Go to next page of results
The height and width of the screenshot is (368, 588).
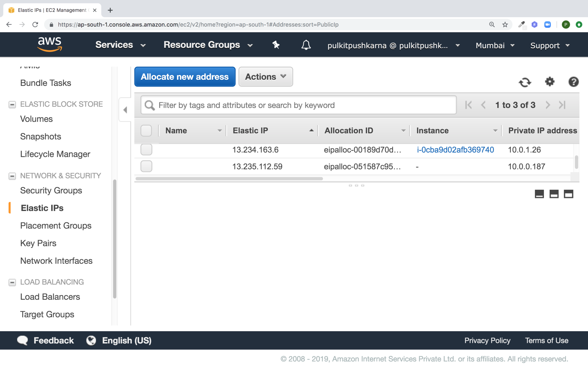[548, 105]
